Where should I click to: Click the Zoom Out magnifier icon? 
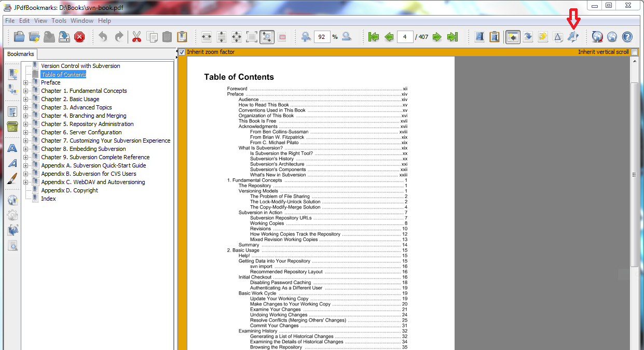pyautogui.click(x=347, y=37)
